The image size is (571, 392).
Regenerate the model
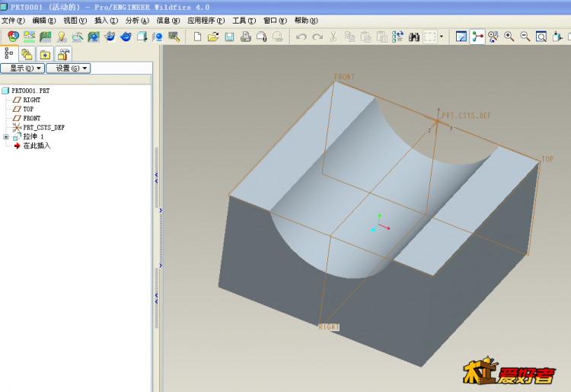click(x=397, y=37)
